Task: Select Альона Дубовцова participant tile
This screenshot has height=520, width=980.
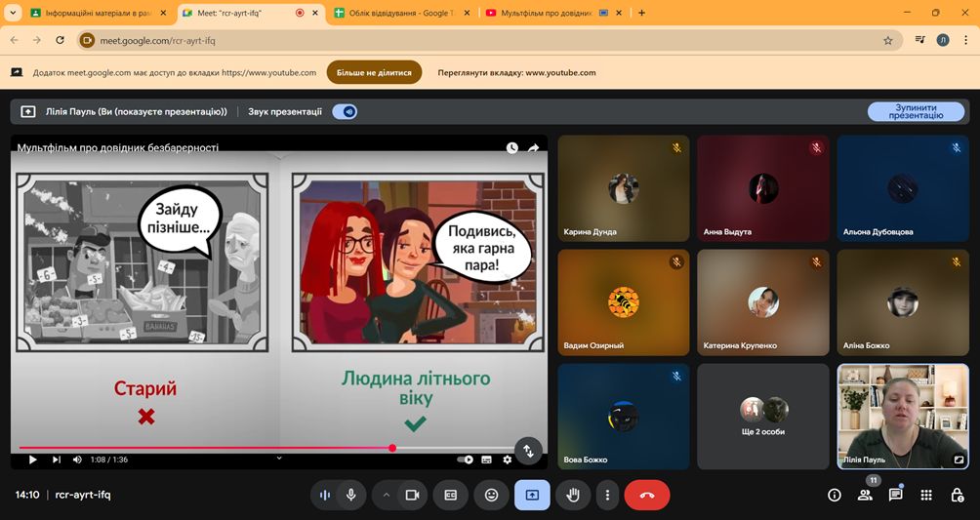Action: (903, 188)
